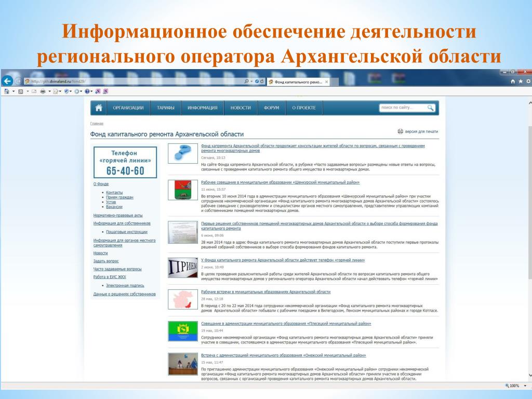Viewport: 532px width, 399px height.
Task: Click the Refresh icon in address bar
Action: (262, 82)
